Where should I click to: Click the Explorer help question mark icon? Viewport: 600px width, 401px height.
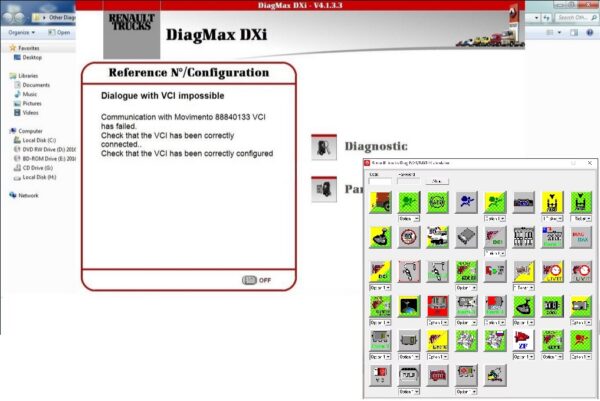[x=590, y=33]
